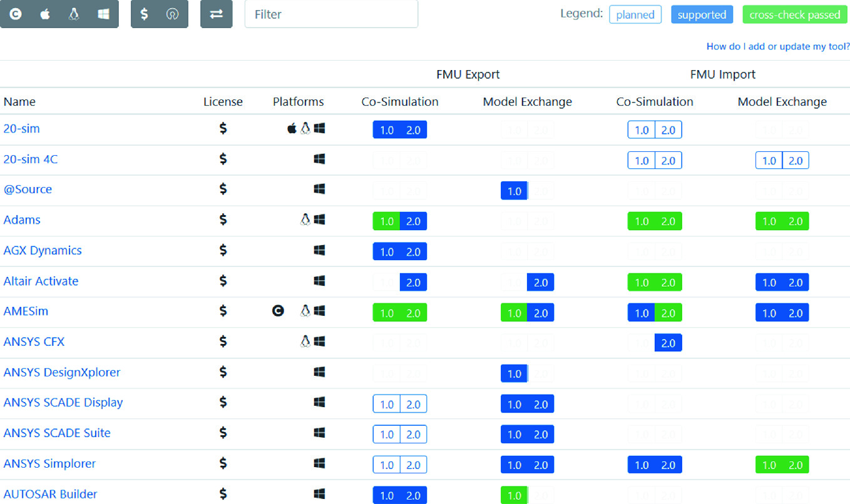This screenshot has width=850, height=504.
Task: Open the @Source tool link
Action: 28,189
